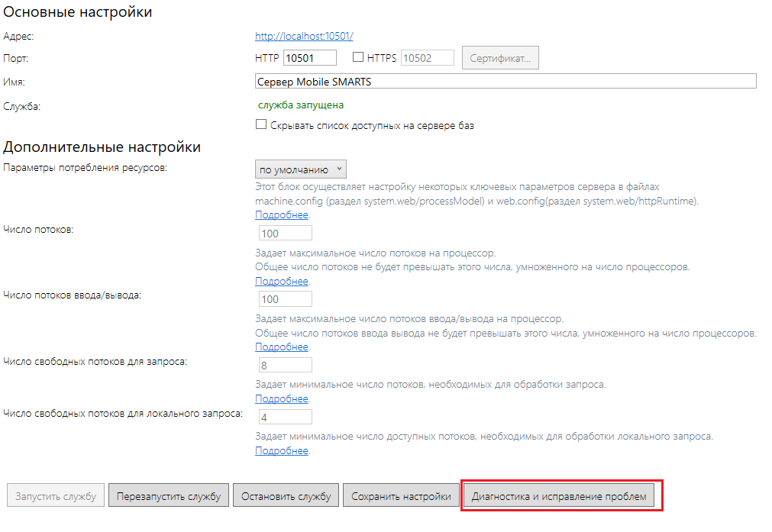
Task: Click the Число потоков ввода/вывода field
Action: point(285,298)
